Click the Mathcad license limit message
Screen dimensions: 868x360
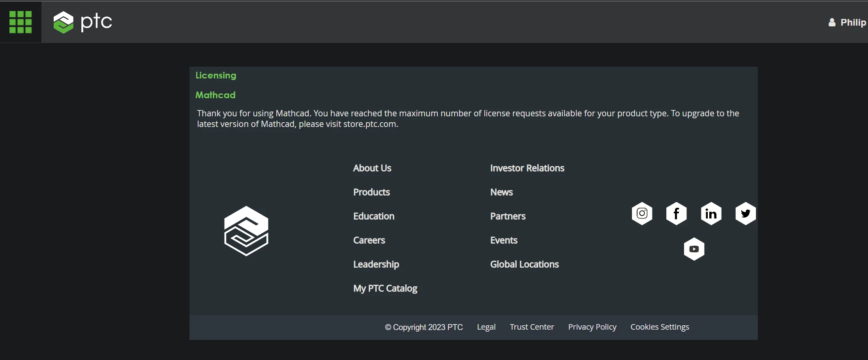(x=468, y=119)
